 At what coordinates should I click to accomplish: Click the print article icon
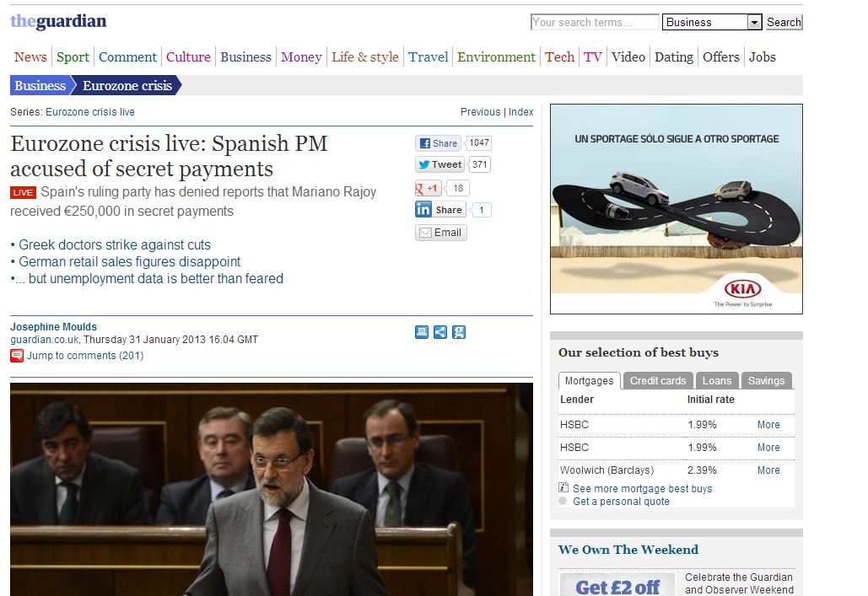[422, 332]
